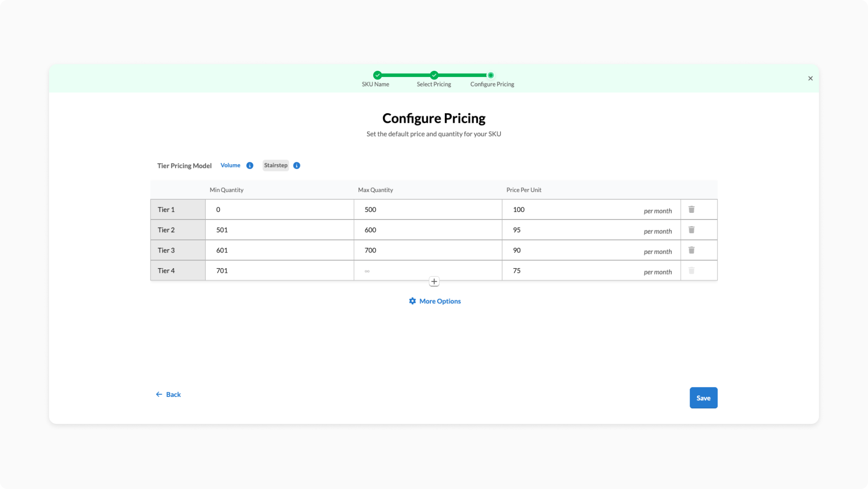
Task: Click the SKU Name completed step checkmark
Action: pyautogui.click(x=377, y=75)
